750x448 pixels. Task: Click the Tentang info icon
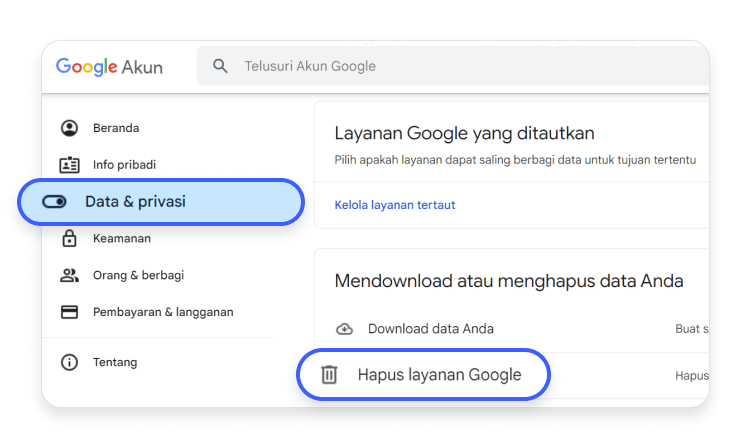pos(69,362)
